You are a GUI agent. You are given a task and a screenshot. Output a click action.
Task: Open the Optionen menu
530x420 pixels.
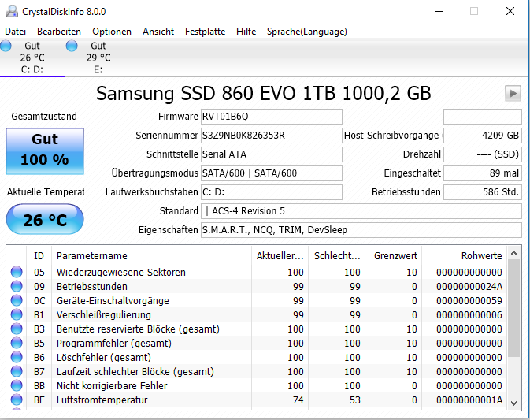click(112, 32)
